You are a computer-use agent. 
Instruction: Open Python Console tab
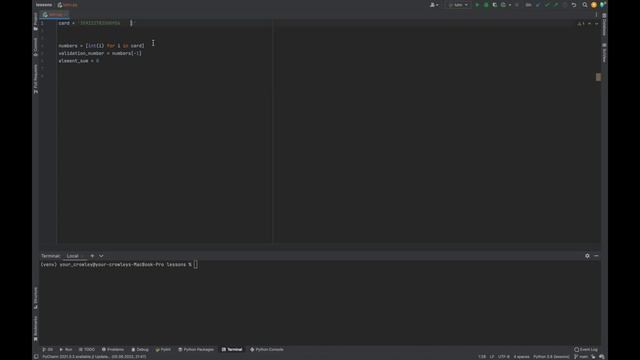tap(267, 349)
